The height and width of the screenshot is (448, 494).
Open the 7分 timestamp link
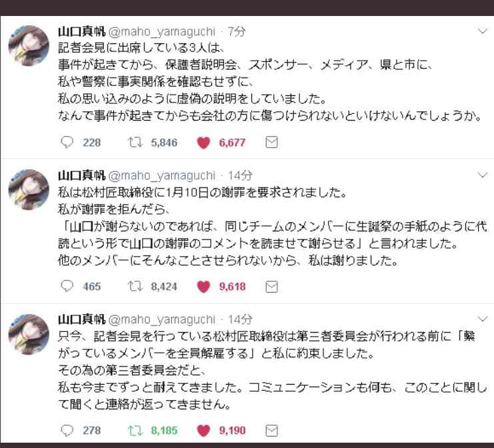(x=237, y=31)
